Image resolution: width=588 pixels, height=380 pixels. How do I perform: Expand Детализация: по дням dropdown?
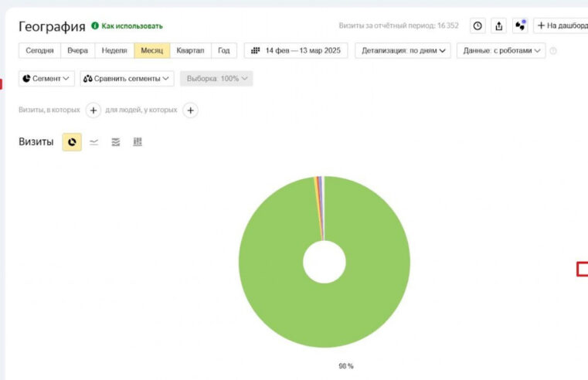(x=403, y=51)
